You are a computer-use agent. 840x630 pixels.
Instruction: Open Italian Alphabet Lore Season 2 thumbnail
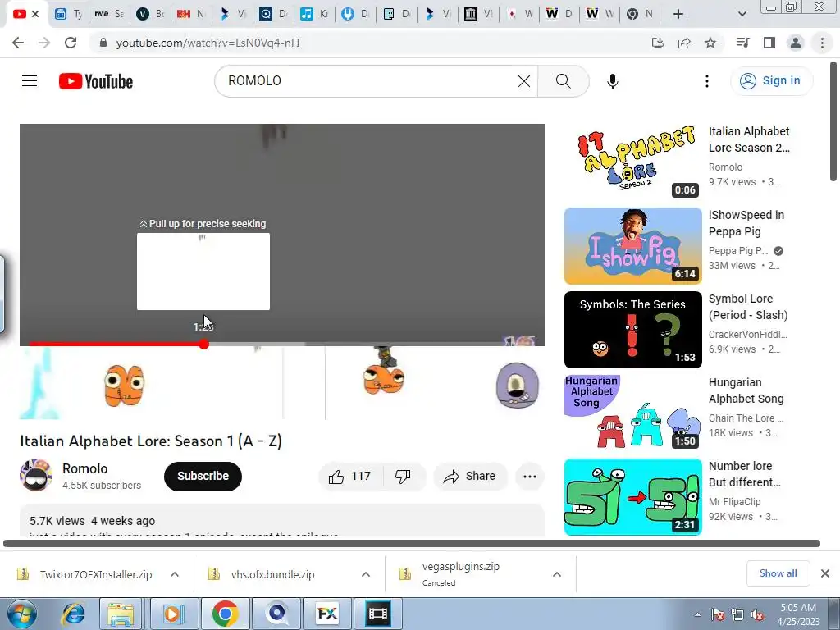click(x=632, y=162)
